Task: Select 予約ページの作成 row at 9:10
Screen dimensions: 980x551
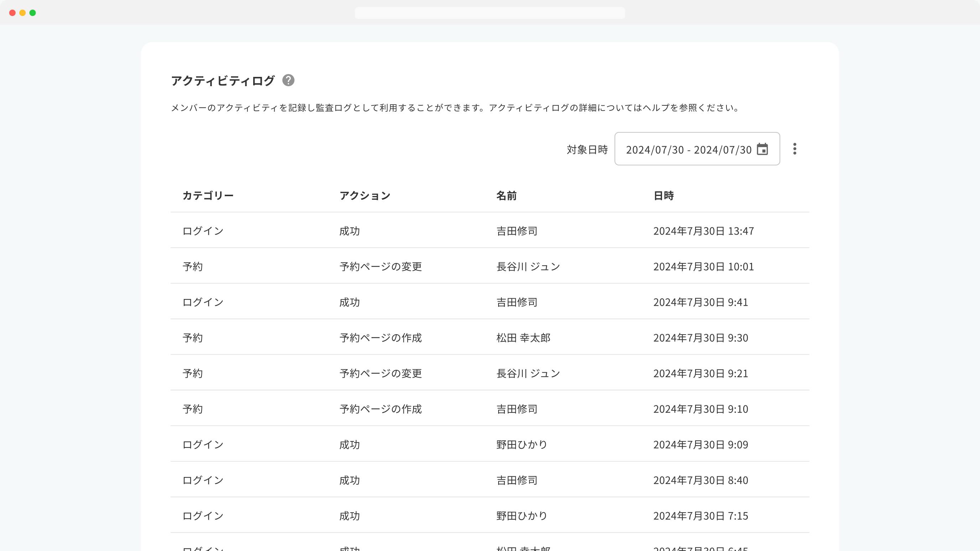Action: (x=490, y=409)
